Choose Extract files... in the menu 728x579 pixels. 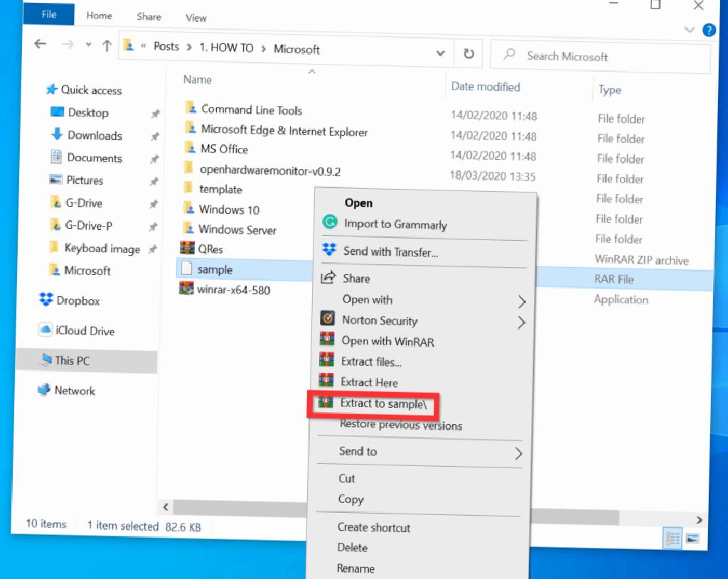pos(371,362)
